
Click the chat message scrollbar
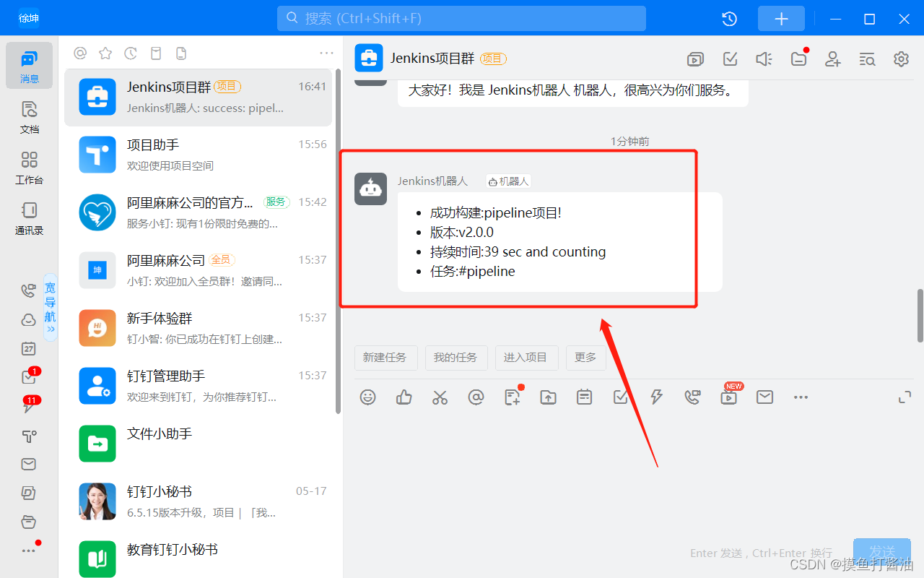point(920,316)
